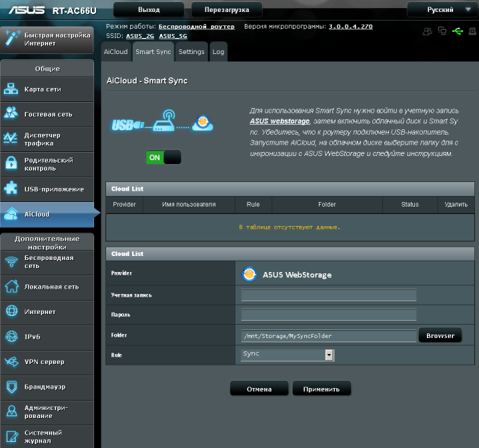Click the Выход logout button
Viewport: 479px width, 448px height.
click(149, 10)
